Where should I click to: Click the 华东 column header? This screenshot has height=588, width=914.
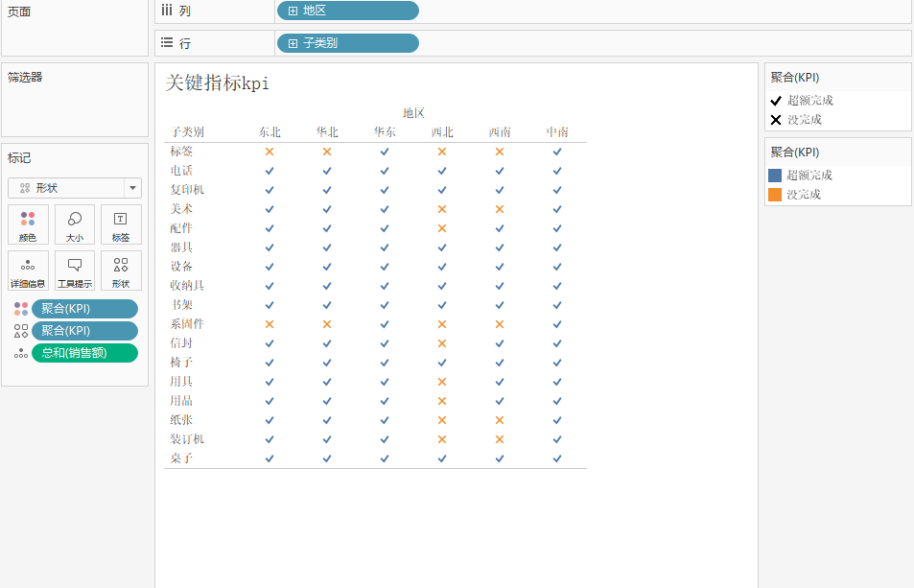(385, 132)
